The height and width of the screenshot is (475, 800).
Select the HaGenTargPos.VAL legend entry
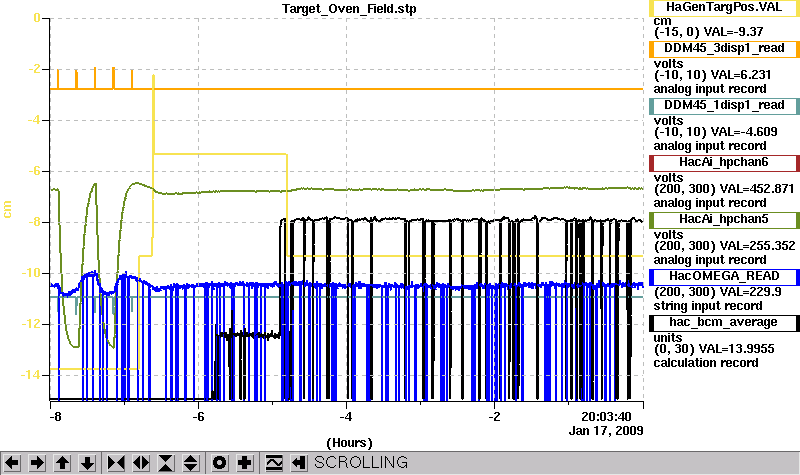click(x=724, y=8)
